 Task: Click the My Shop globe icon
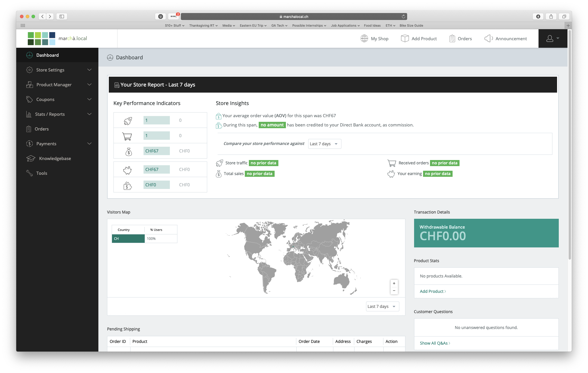coord(364,38)
